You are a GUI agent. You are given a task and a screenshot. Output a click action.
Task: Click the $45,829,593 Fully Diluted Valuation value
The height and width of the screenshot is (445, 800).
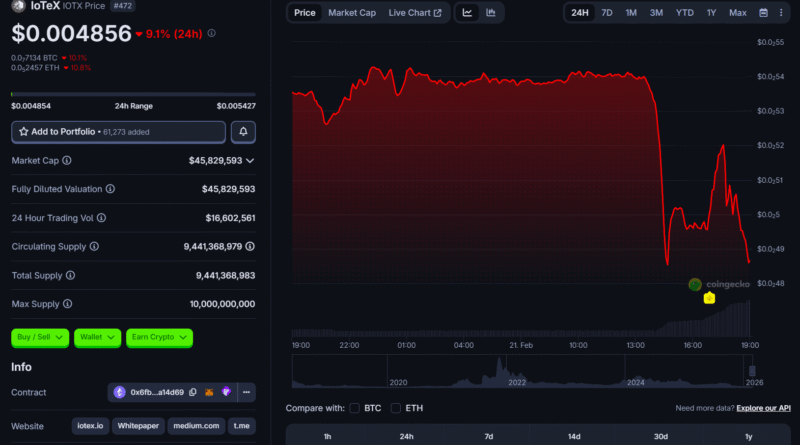[x=229, y=189]
